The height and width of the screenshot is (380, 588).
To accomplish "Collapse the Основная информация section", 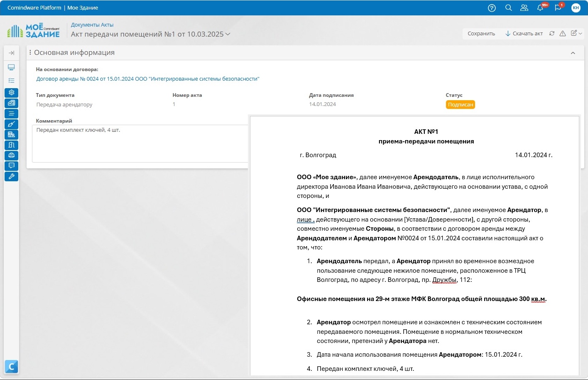I will (x=573, y=53).
